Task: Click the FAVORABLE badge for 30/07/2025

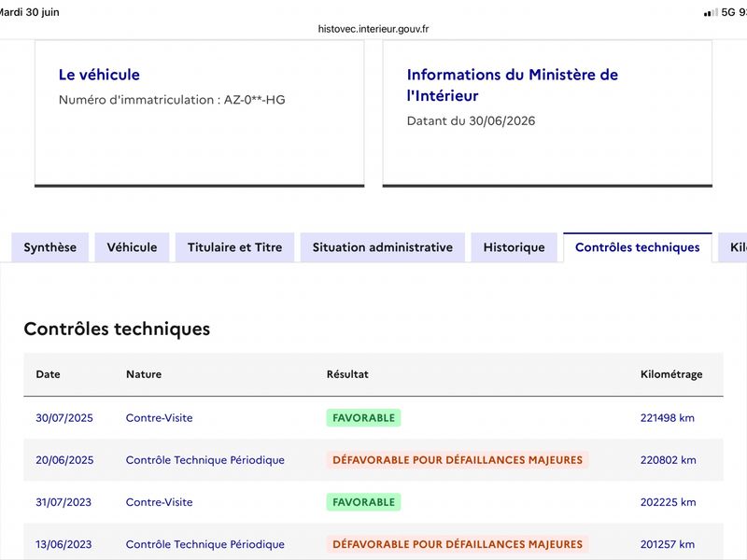Action: pos(363,418)
